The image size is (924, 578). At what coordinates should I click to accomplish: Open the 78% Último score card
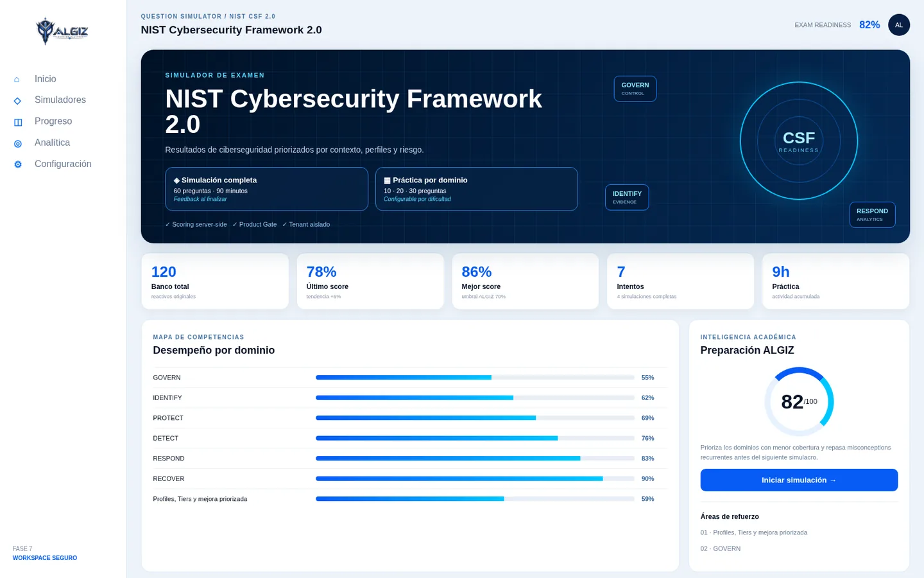pyautogui.click(x=370, y=281)
